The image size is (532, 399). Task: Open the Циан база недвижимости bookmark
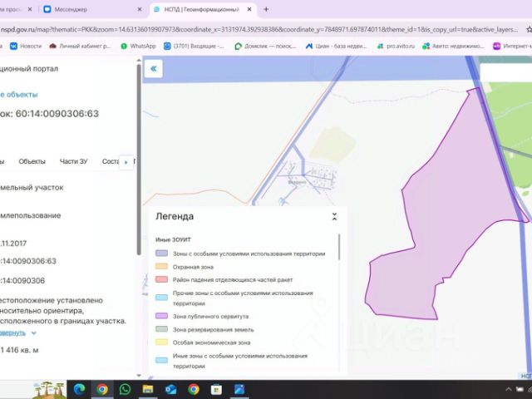(x=336, y=46)
